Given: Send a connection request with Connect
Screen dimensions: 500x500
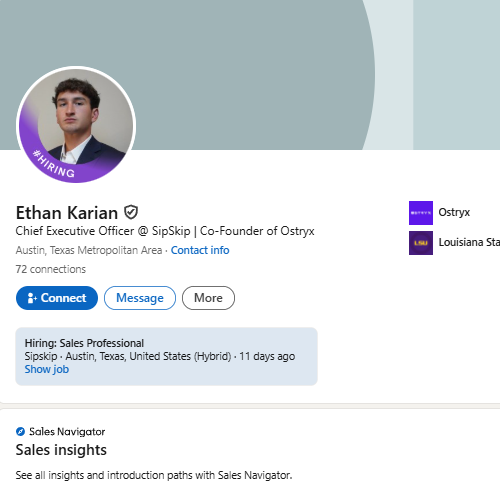Looking at the screenshot, I should point(57,298).
